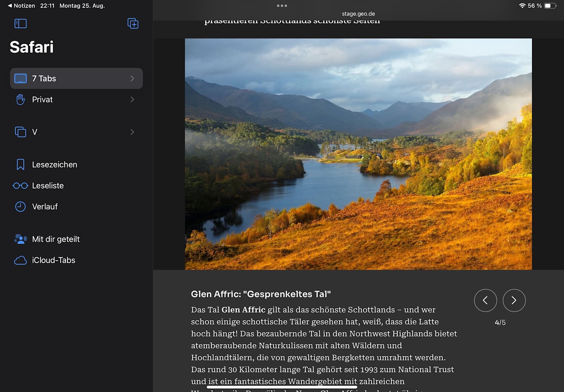564x392 pixels.
Task: Tap the Glen Affric landscape photo
Action: point(358,154)
